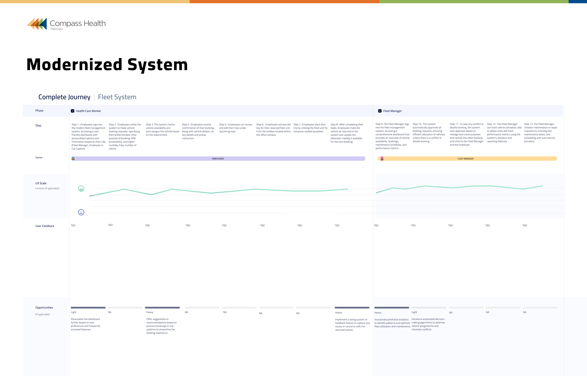This screenshot has width=587, height=392.
Task: Click the avatar on the Fleet Manager owner bar
Action: pos(382,158)
